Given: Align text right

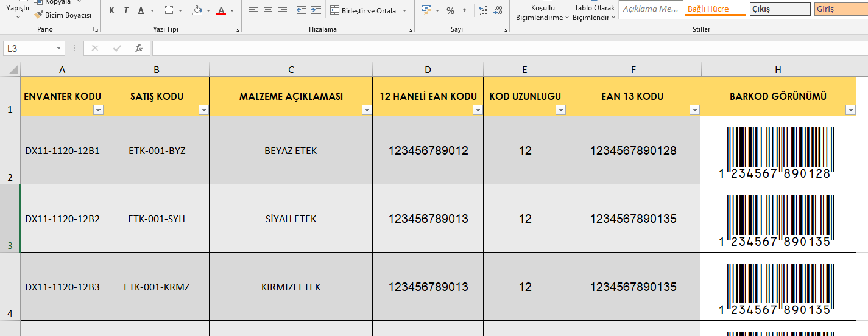Looking at the screenshot, I should click(283, 10).
